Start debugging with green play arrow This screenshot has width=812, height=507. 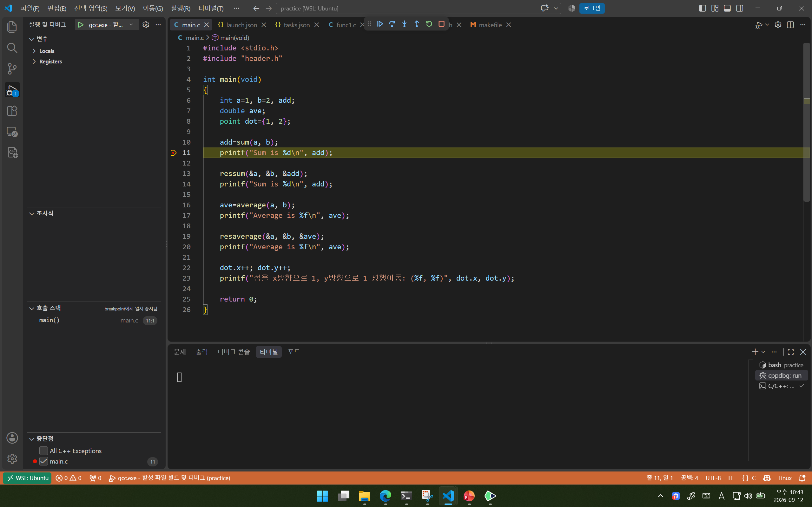81,25
